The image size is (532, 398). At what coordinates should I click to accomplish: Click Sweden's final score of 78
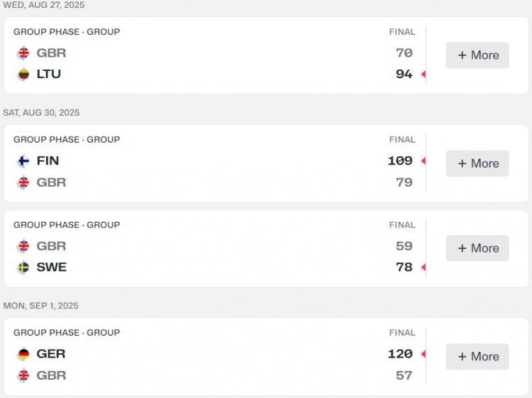[404, 267]
